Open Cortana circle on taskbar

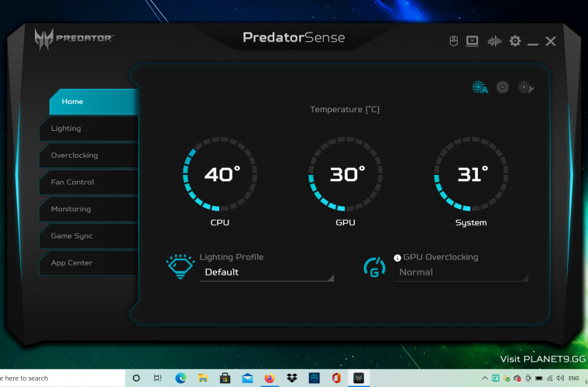coord(136,378)
